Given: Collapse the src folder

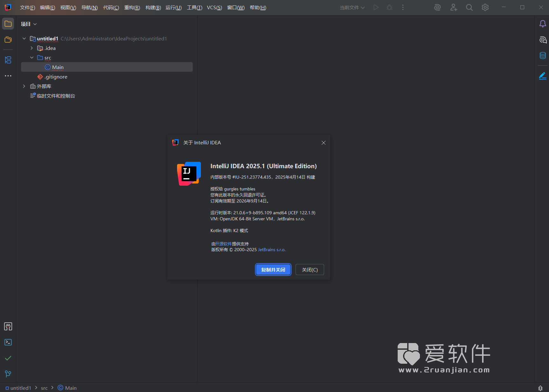Looking at the screenshot, I should [32, 58].
